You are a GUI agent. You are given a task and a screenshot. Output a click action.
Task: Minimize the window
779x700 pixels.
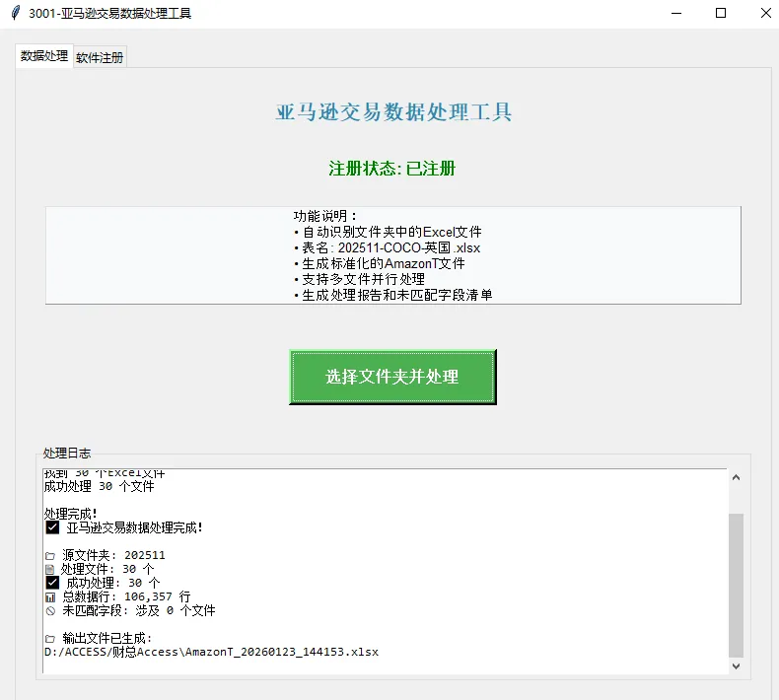pyautogui.click(x=676, y=13)
